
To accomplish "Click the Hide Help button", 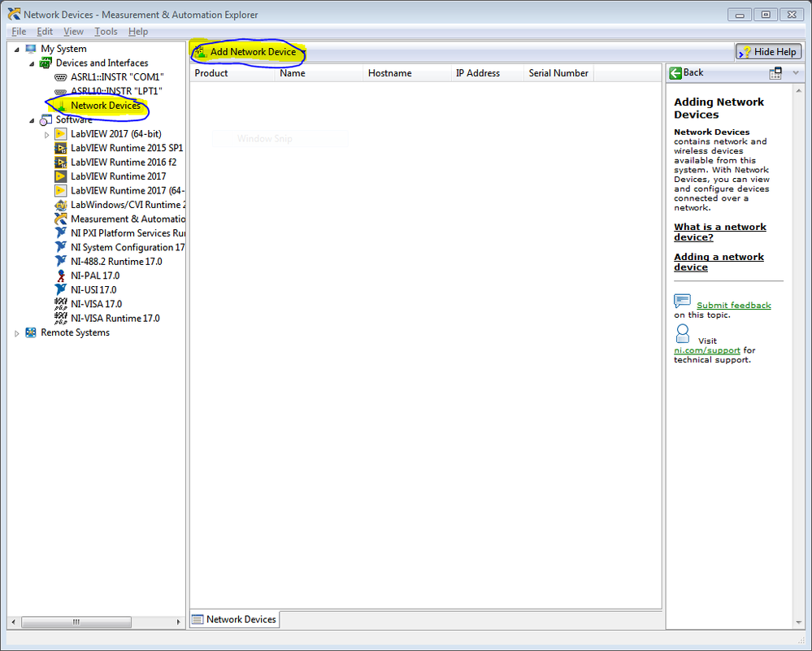I will pyautogui.click(x=768, y=52).
